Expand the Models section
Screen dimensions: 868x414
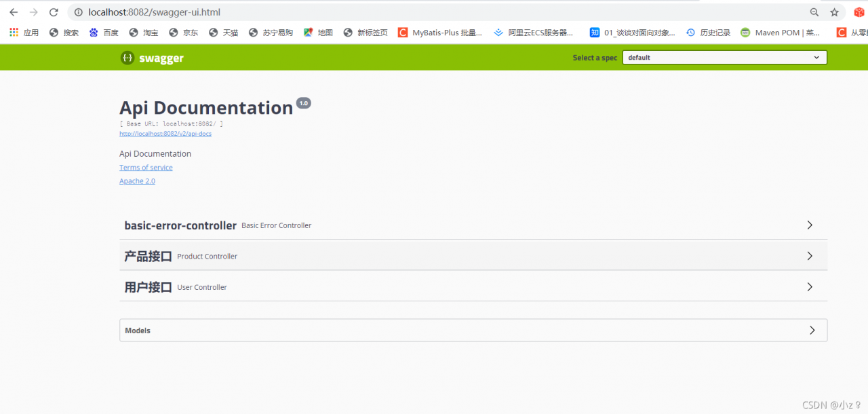tap(473, 331)
